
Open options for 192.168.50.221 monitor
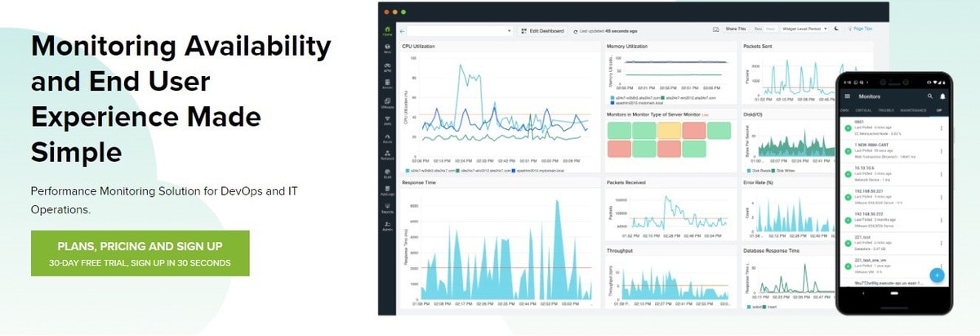(x=942, y=196)
